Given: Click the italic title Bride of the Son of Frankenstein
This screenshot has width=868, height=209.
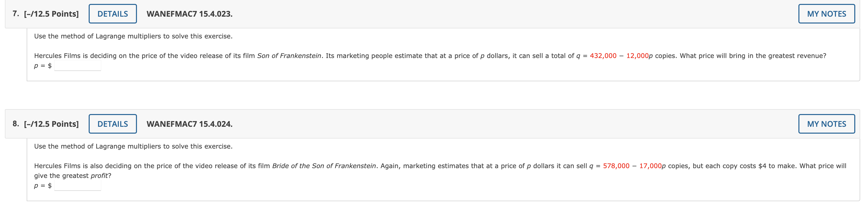Looking at the screenshot, I should [x=324, y=166].
